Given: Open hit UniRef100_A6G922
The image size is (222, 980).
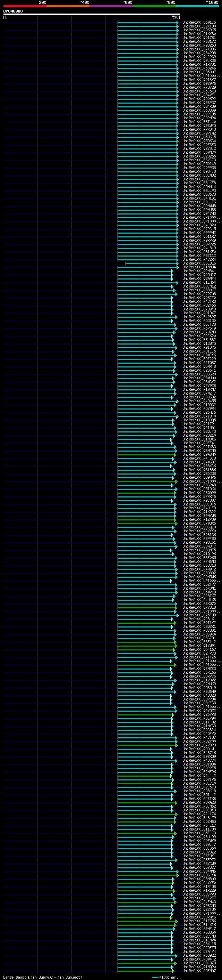Looking at the screenshot, I should [199, 956].
